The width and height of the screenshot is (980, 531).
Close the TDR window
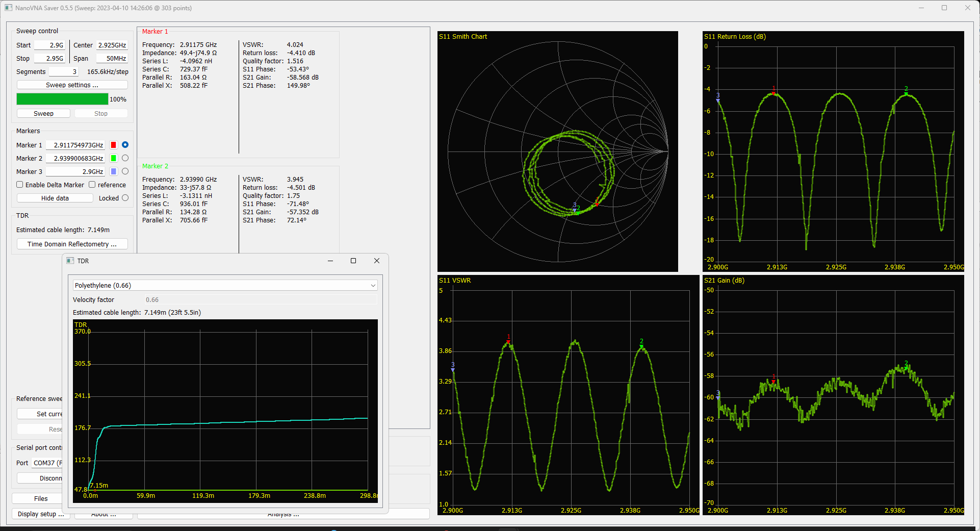tap(377, 261)
